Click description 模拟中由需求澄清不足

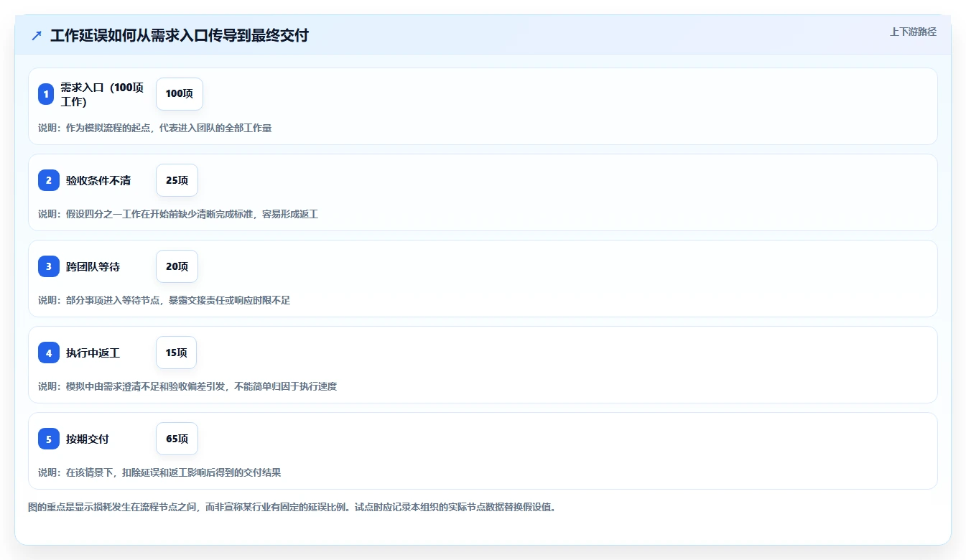[187, 386]
